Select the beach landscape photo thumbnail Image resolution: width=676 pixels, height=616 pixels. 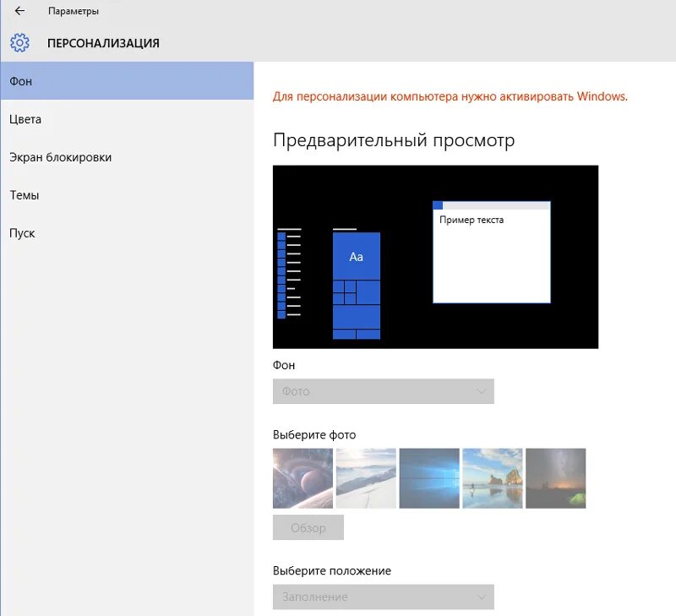click(366, 477)
